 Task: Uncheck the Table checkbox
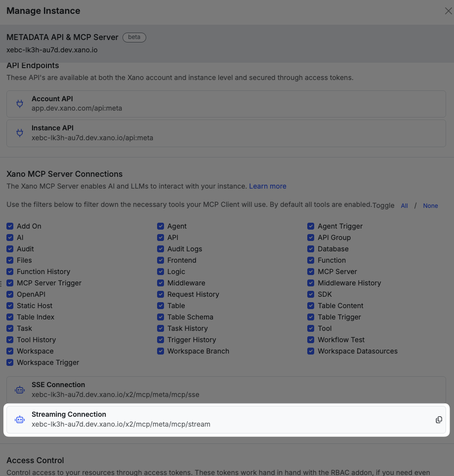point(161,306)
